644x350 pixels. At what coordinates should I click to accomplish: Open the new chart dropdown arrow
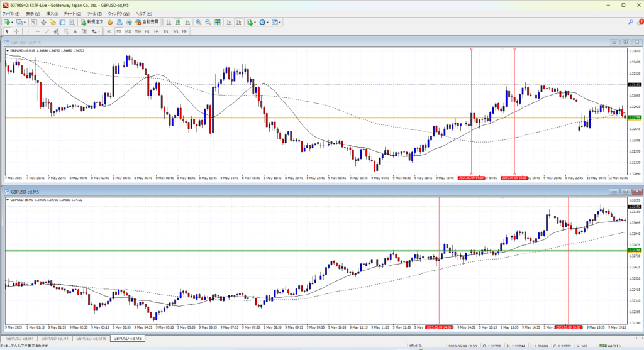pos(13,22)
